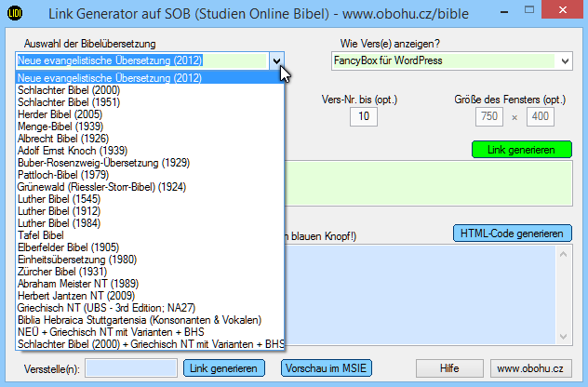Choose Schlachter Bibel (2000) option

click(x=150, y=90)
